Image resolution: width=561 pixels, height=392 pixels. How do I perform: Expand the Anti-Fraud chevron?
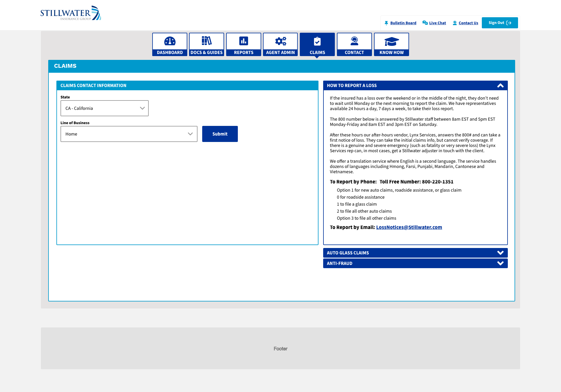[501, 263]
